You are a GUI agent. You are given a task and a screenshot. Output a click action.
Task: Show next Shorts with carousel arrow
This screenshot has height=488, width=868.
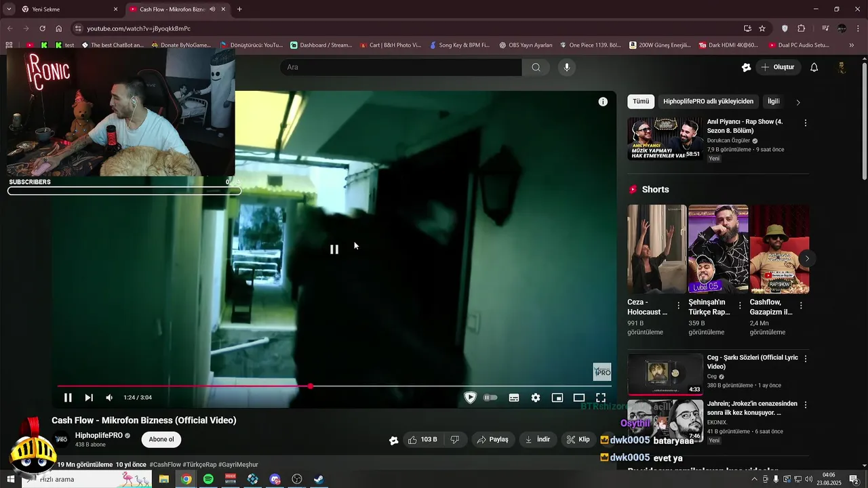[x=807, y=258]
